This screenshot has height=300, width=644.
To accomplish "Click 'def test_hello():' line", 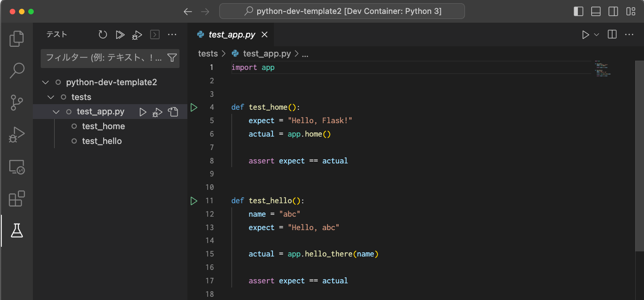I will [268, 201].
